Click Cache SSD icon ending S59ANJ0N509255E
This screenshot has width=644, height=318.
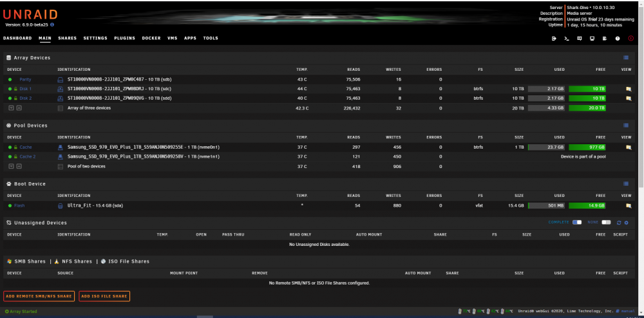click(60, 147)
